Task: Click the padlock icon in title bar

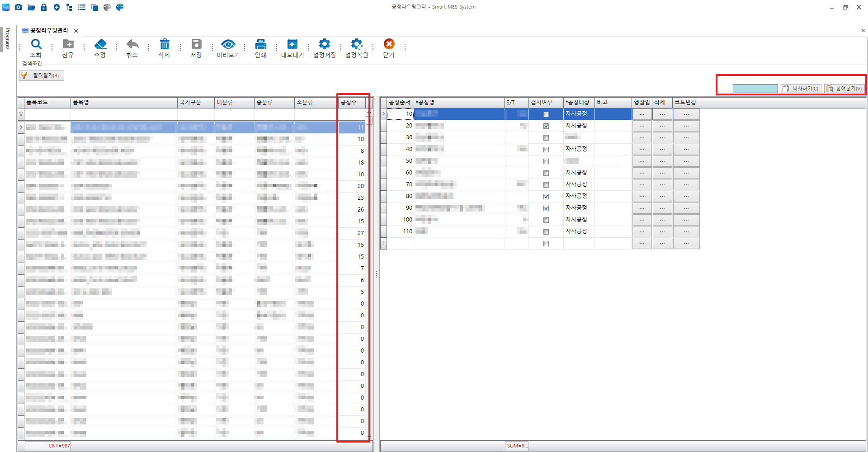Action: [x=44, y=7]
